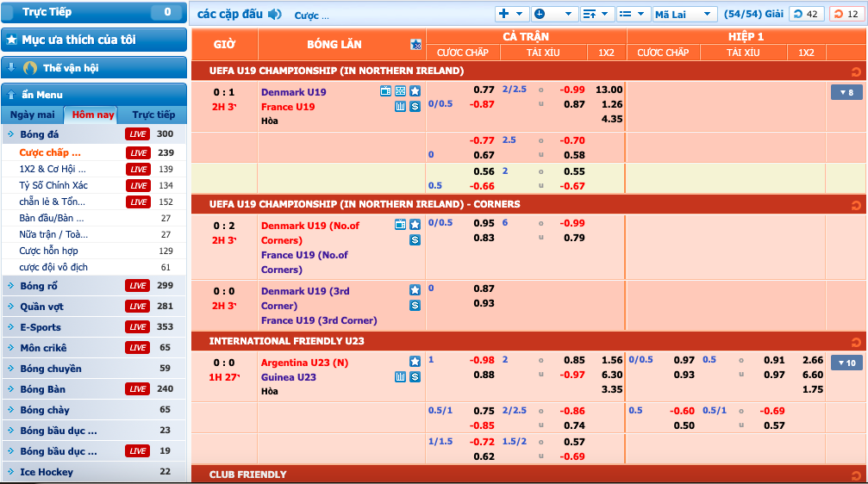Open statistics chart icon for Denmark U19 match
Viewport: 868px width, 484px height.
[400, 107]
